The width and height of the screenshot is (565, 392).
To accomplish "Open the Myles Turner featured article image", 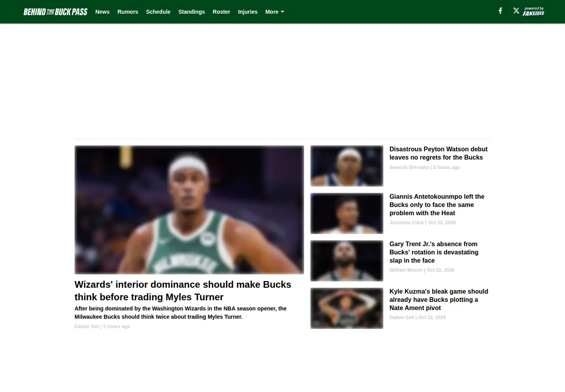I will (189, 210).
